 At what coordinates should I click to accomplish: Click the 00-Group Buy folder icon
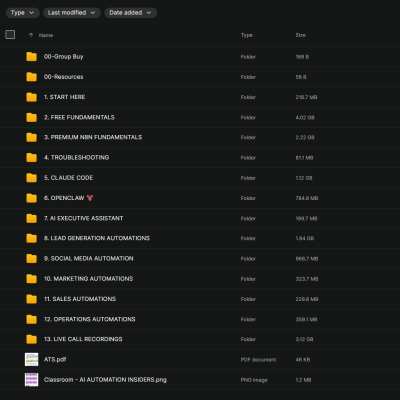click(31, 57)
